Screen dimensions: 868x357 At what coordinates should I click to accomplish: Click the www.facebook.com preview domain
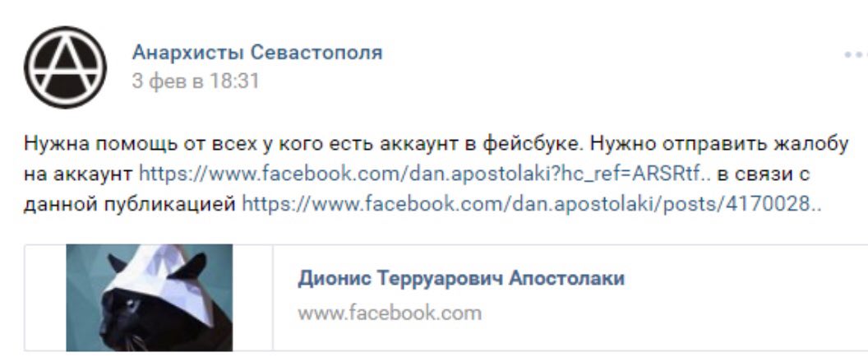(390, 313)
